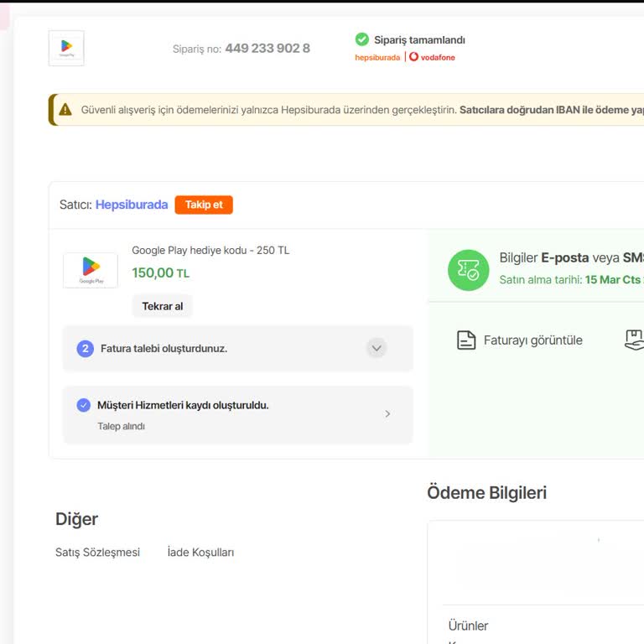Click the Vodafone logo

432,57
